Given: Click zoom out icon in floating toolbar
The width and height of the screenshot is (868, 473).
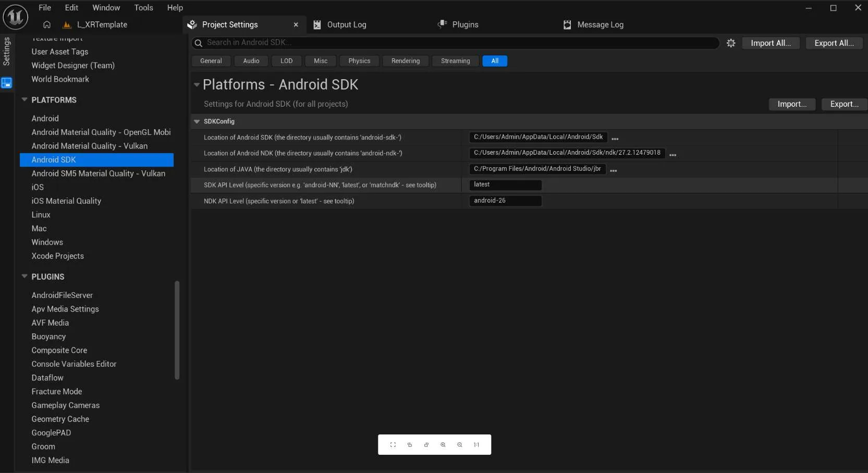Looking at the screenshot, I should point(460,445).
